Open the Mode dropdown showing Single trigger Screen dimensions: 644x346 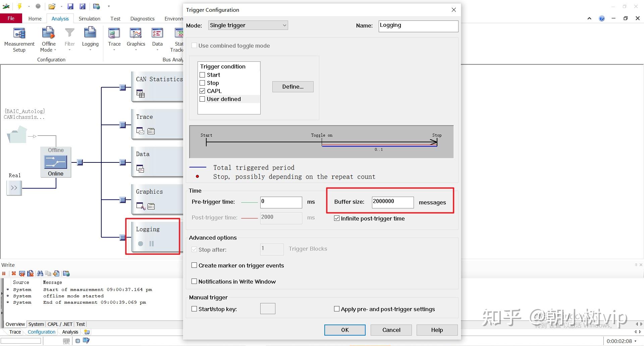coord(248,25)
